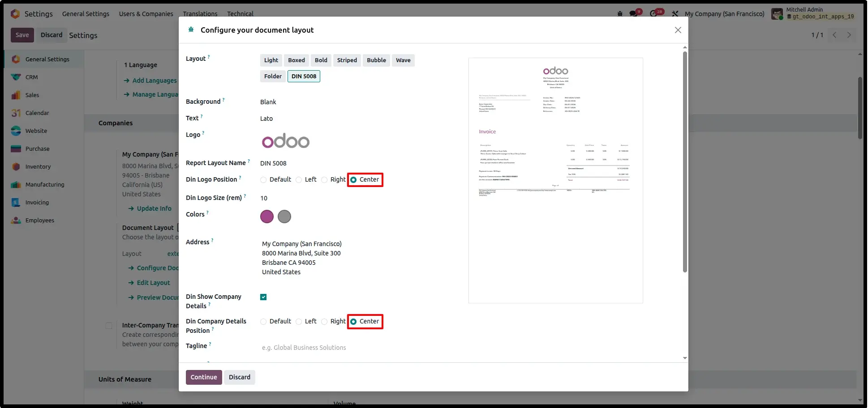This screenshot has width=868, height=408.
Task: Show help tooltip for Colors field
Action: coord(207,212)
